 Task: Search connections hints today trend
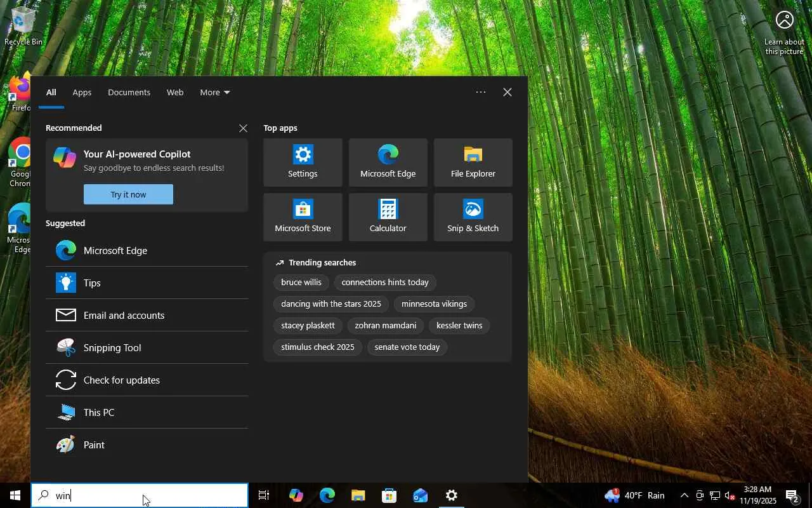click(385, 282)
